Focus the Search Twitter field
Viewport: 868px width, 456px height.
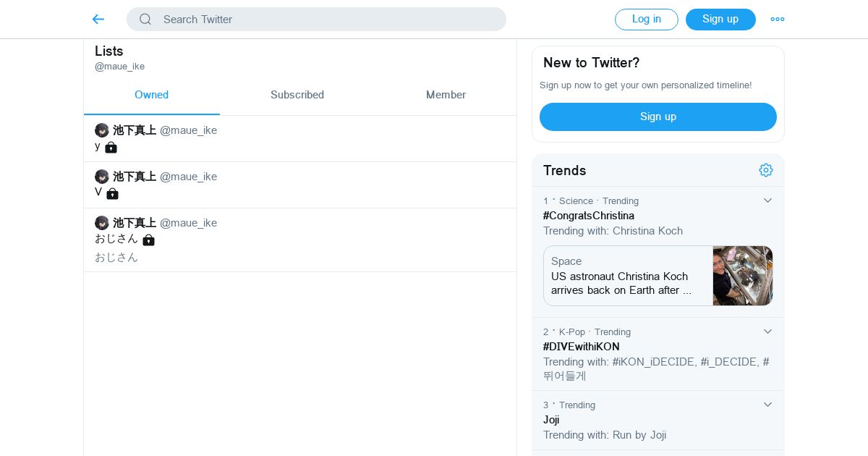tap(325, 20)
